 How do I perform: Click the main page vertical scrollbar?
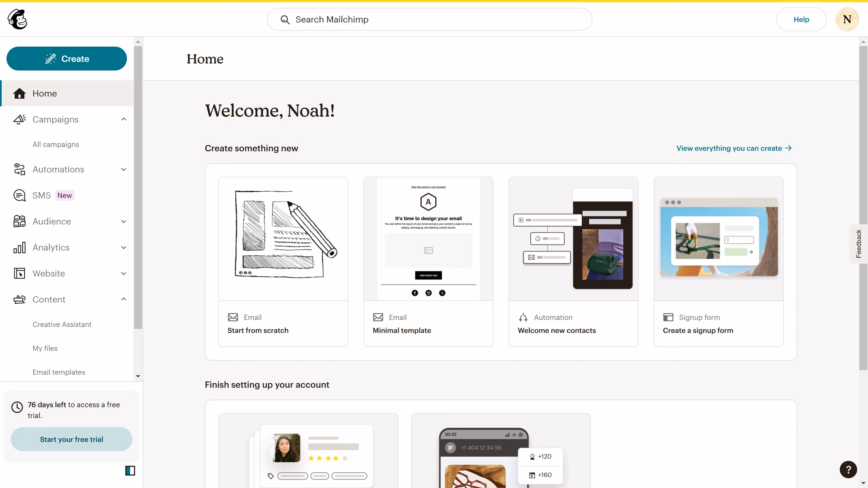pyautogui.click(x=863, y=208)
